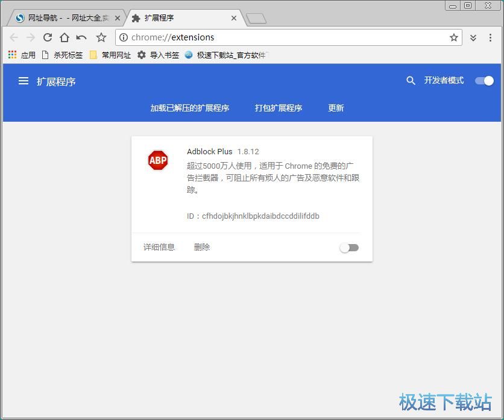This screenshot has height=420, width=504.
Task: Open the 常用网址 bookmarks folder
Action: pyautogui.click(x=110, y=55)
